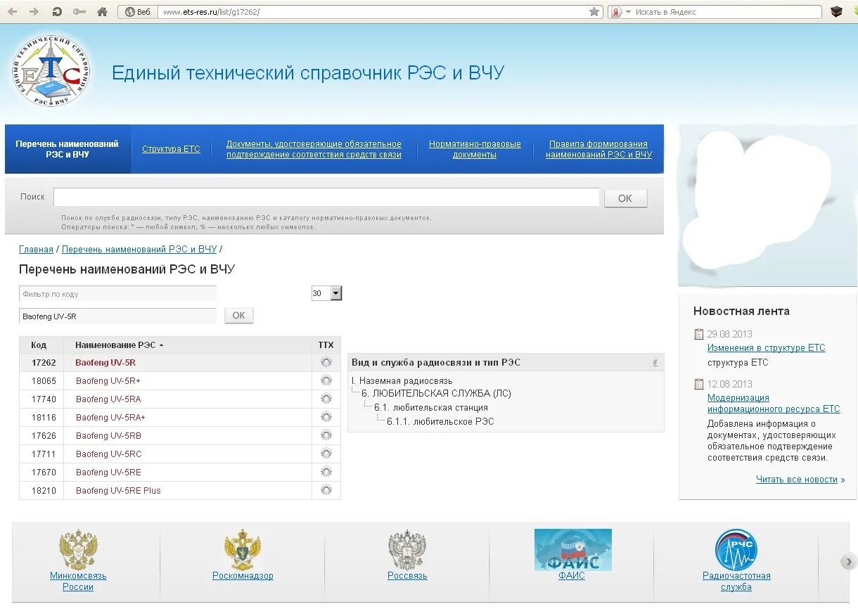The width and height of the screenshot is (858, 616).
Task: Click tree node 6. ЛЮБИТЕЛЬСКАЯ СЛУЖБА (ЛС)
Action: pos(436,394)
